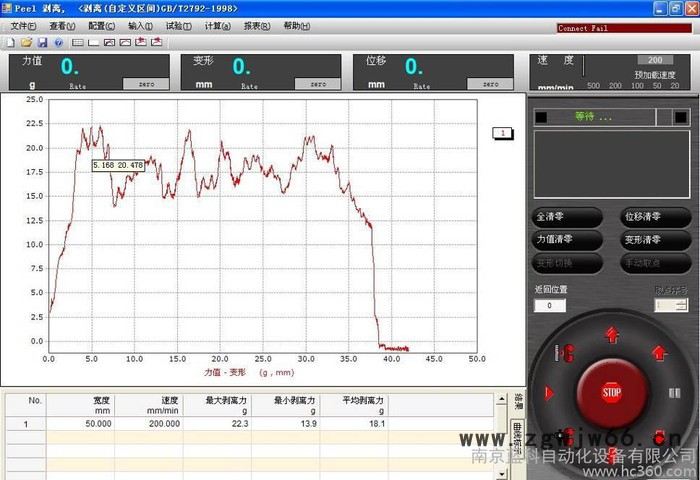Switch to the 曲线标示 side tab

(519, 438)
